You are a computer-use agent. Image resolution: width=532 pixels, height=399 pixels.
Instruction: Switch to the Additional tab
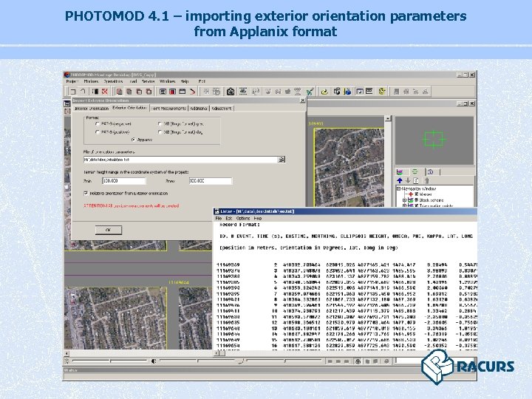click(x=199, y=108)
